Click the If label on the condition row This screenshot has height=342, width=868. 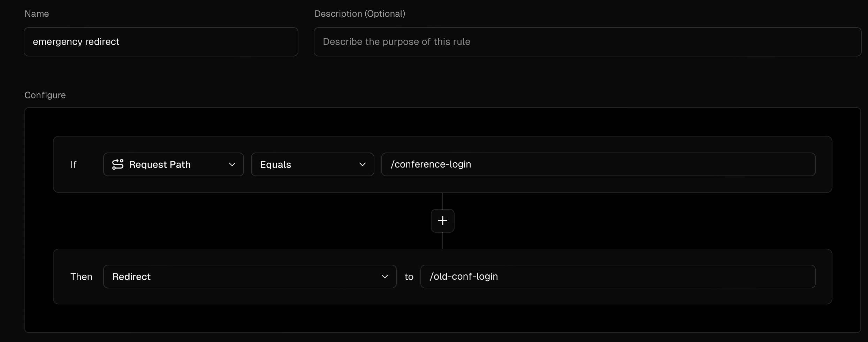click(x=74, y=164)
